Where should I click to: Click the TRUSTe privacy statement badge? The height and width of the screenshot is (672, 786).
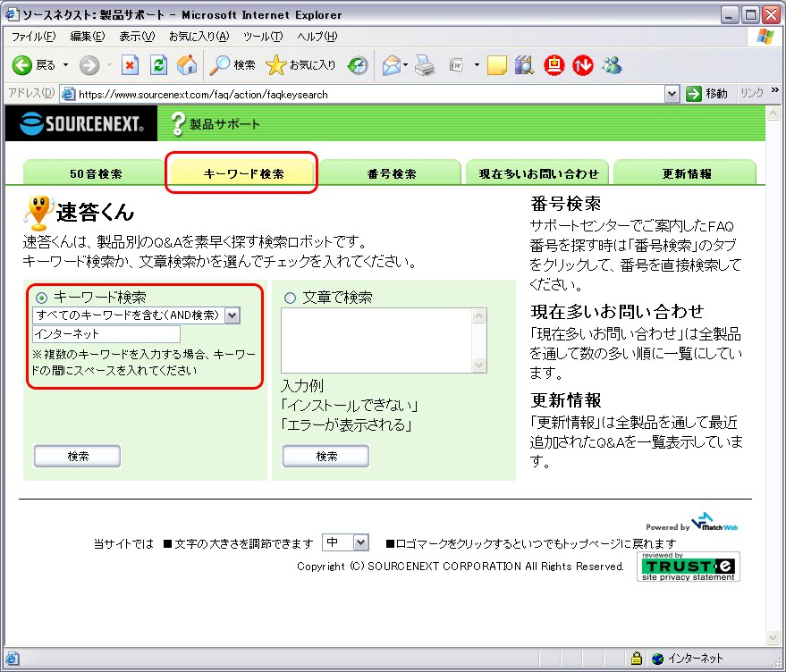(x=689, y=567)
